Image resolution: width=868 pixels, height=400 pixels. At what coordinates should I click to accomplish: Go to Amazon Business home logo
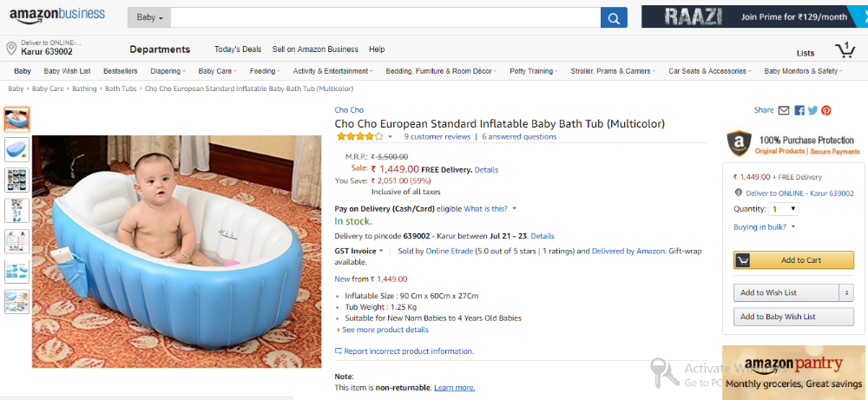click(57, 16)
